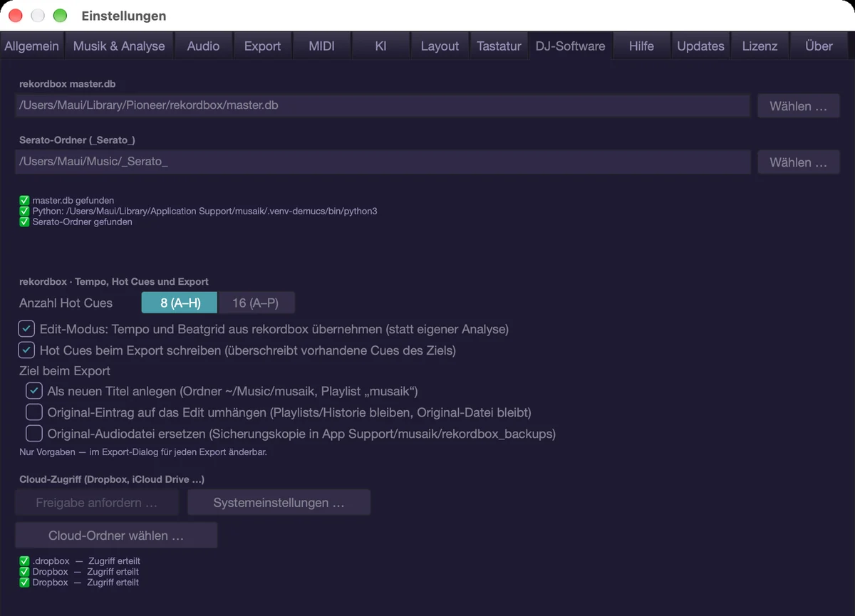Switch to the KI tab
855x616 pixels.
[x=380, y=46]
